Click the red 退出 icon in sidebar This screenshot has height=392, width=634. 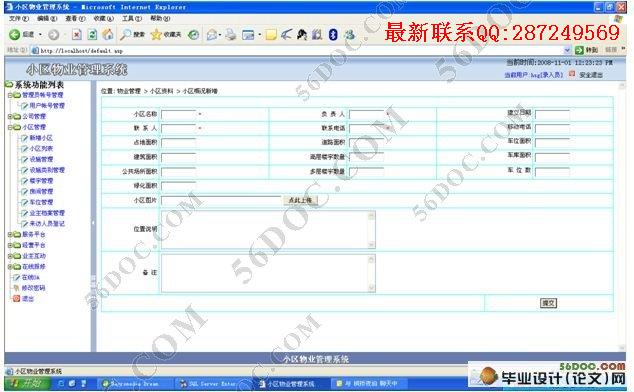click(16, 299)
